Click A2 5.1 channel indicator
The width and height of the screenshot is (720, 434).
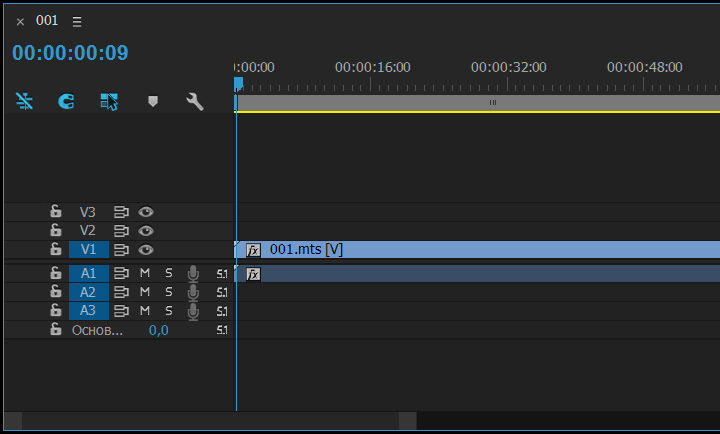click(222, 293)
